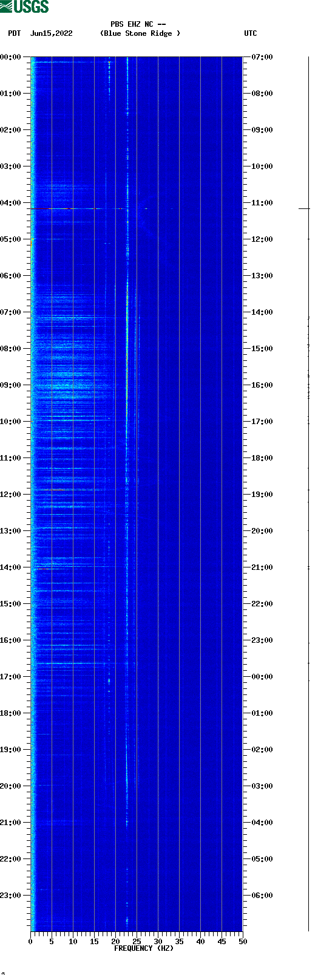335x980 pixels.
Task: Click the 00:00 PDT time tick
Action: point(10,57)
